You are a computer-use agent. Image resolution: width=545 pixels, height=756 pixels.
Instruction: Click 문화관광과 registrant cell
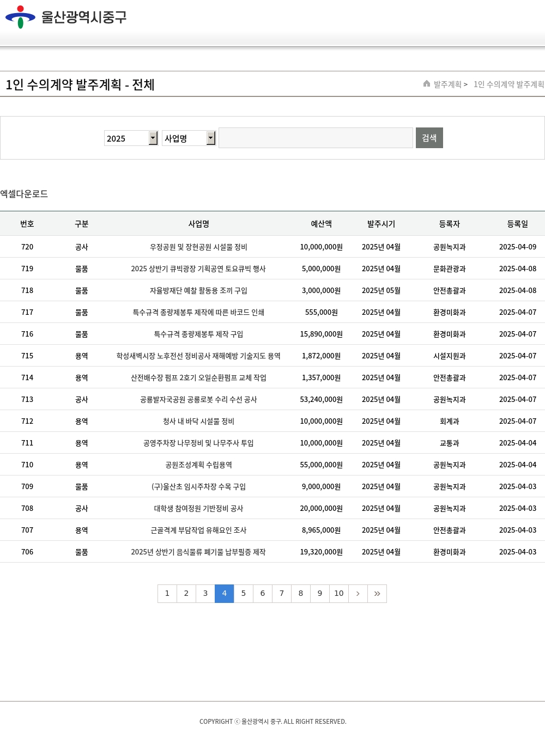(x=450, y=269)
